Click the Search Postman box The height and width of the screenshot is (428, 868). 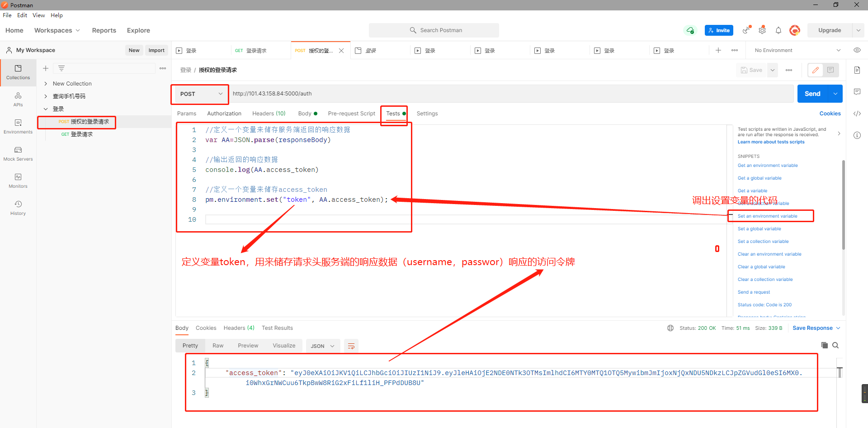(434, 30)
